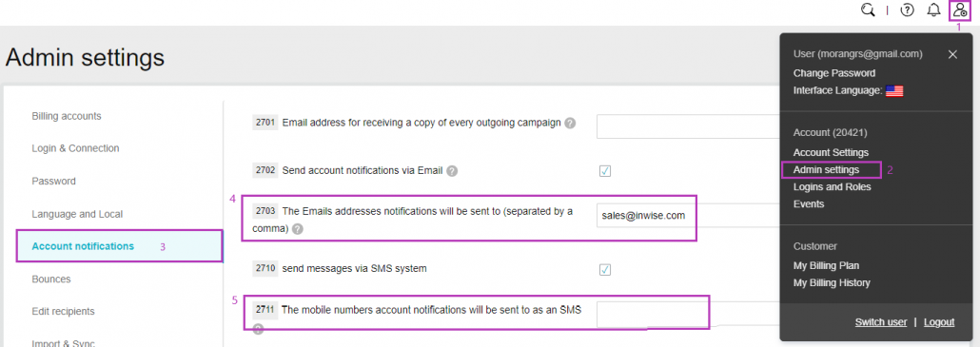
Task: Open Edit recipients section
Action: click(x=63, y=312)
